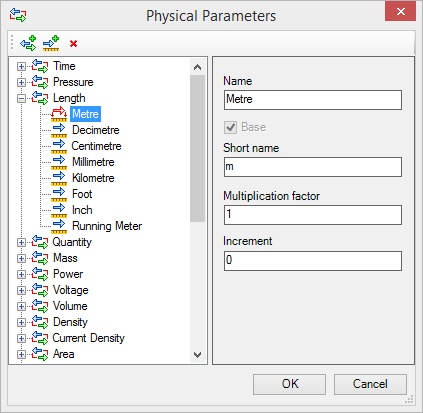Image resolution: width=423 pixels, height=413 pixels.
Task: Click the Kilometre unit icon
Action: pos(59,178)
